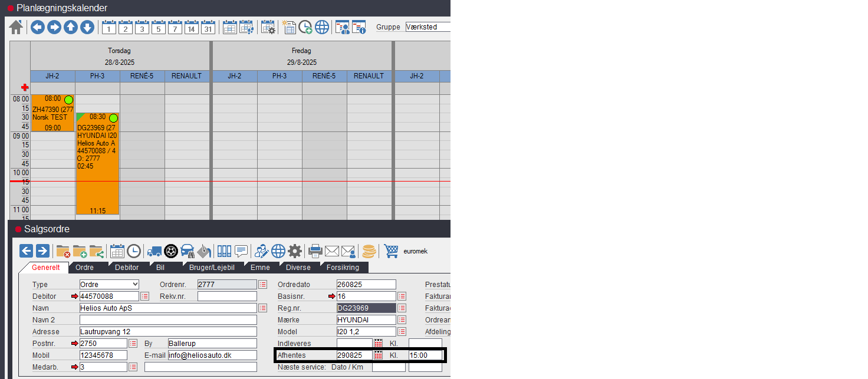Click the tire icon in Salgsordre toolbar
The height and width of the screenshot is (379, 868).
(171, 251)
